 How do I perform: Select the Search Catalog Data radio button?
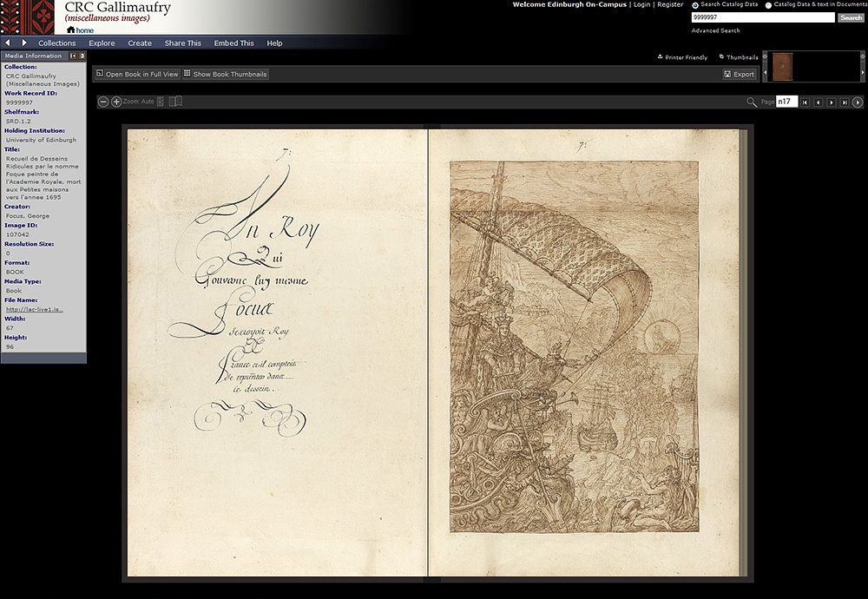[696, 5]
